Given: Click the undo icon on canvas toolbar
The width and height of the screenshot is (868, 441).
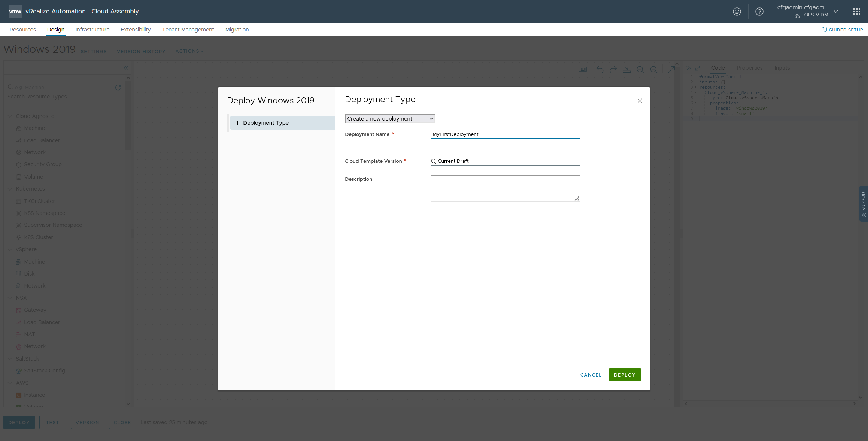Looking at the screenshot, I should click(600, 69).
